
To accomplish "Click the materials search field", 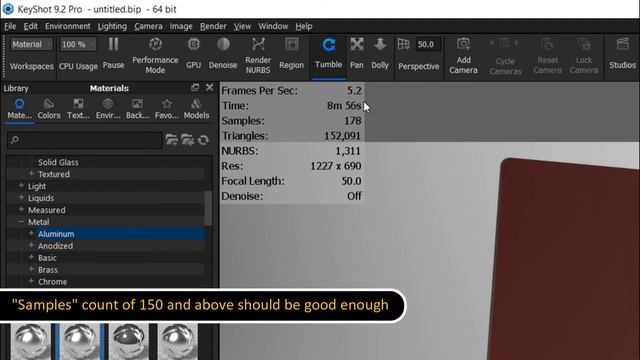I will tap(84, 140).
